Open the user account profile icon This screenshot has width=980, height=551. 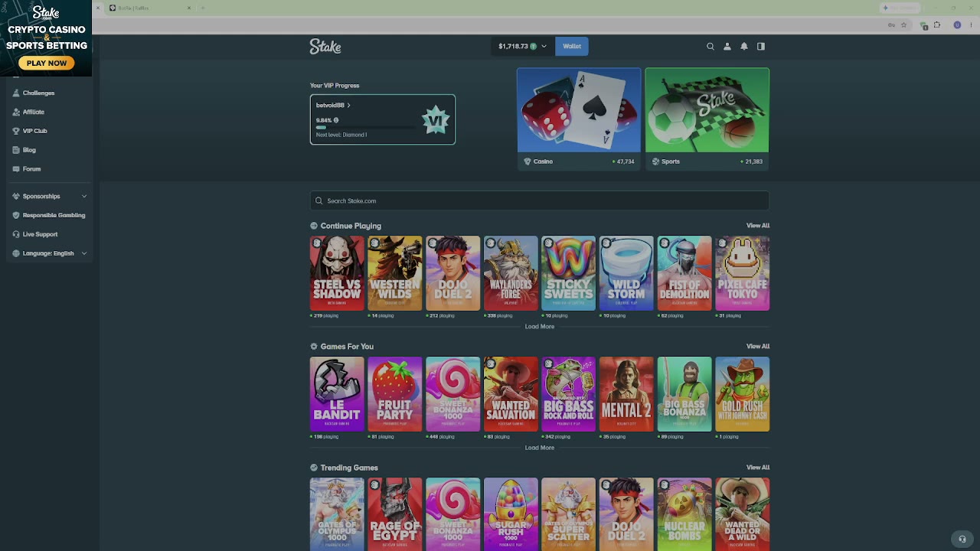tap(727, 47)
